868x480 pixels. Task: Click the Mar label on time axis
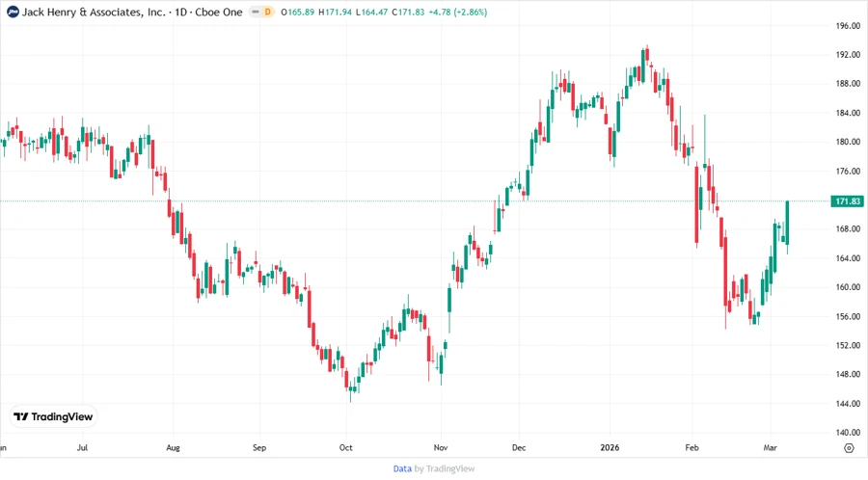click(x=770, y=447)
